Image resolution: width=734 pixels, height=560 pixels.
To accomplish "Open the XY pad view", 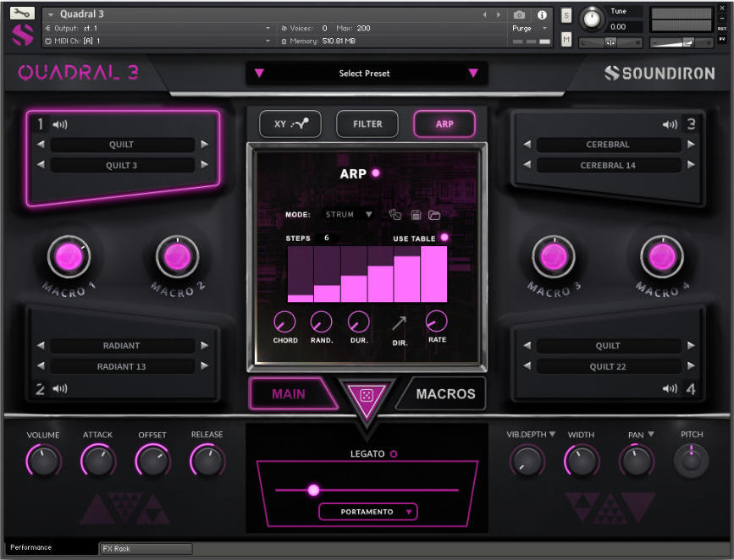I will coord(291,124).
